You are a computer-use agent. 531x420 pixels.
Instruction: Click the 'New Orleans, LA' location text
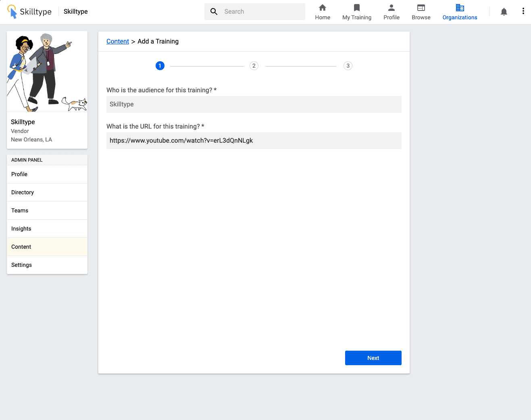31,139
